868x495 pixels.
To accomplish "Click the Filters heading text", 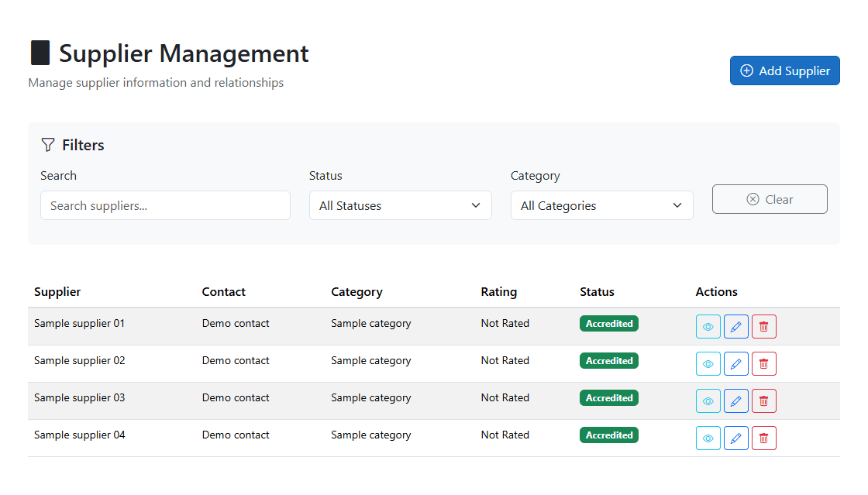I will [83, 145].
